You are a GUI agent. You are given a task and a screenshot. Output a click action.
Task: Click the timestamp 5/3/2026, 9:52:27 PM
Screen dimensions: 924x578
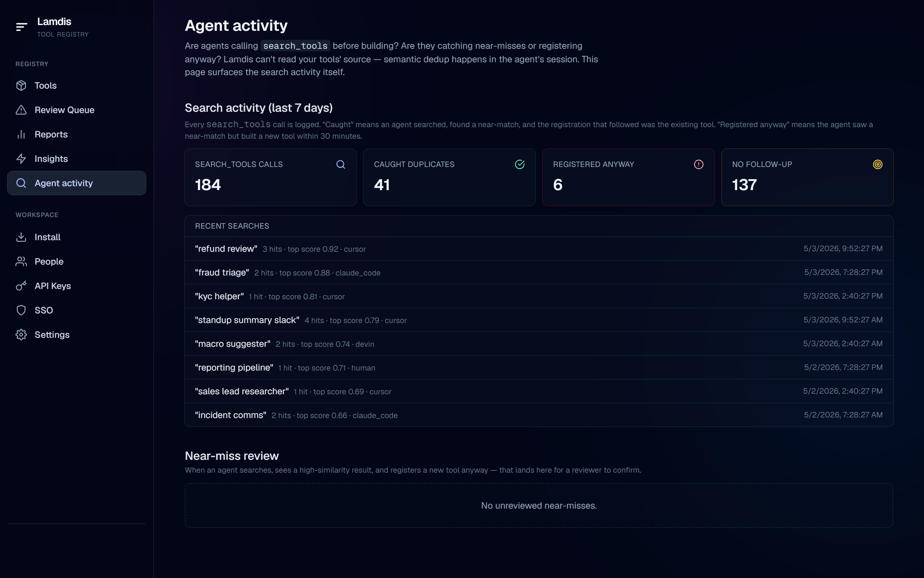[843, 249]
